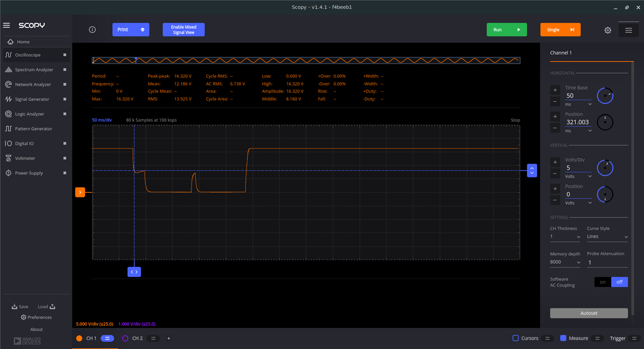Click the Digital IO sidebar icon
644x349 pixels.
[x=9, y=143]
